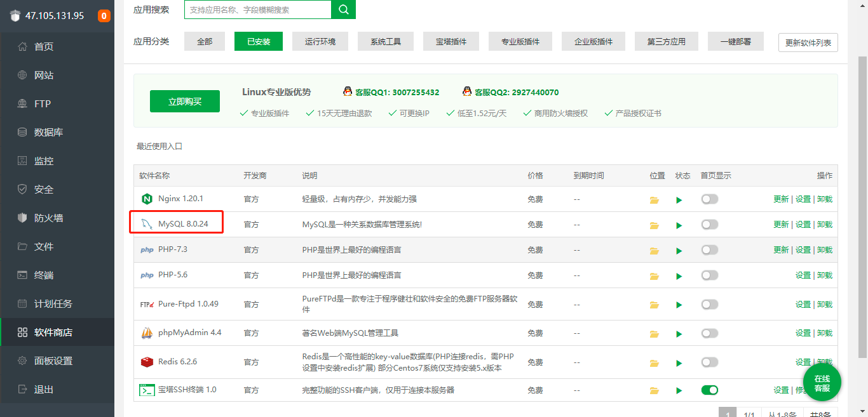
Task: Select the 一键部署 category tab
Action: pos(735,41)
